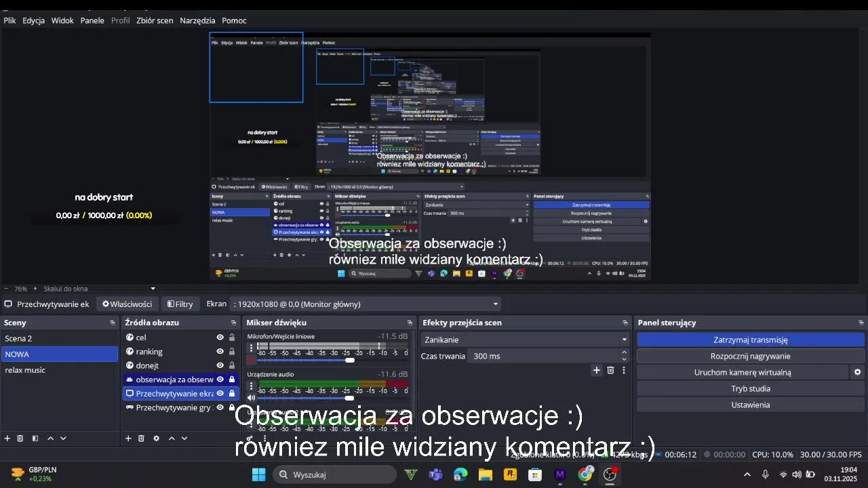868x488 pixels.
Task: Open Ustawienia from control panel
Action: point(751,405)
